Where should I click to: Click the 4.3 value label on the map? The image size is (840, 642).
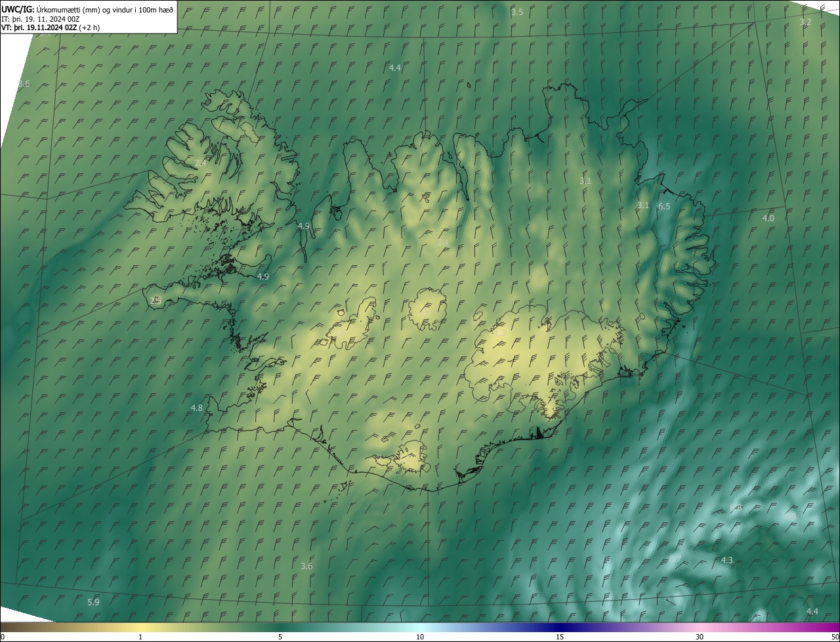click(726, 560)
